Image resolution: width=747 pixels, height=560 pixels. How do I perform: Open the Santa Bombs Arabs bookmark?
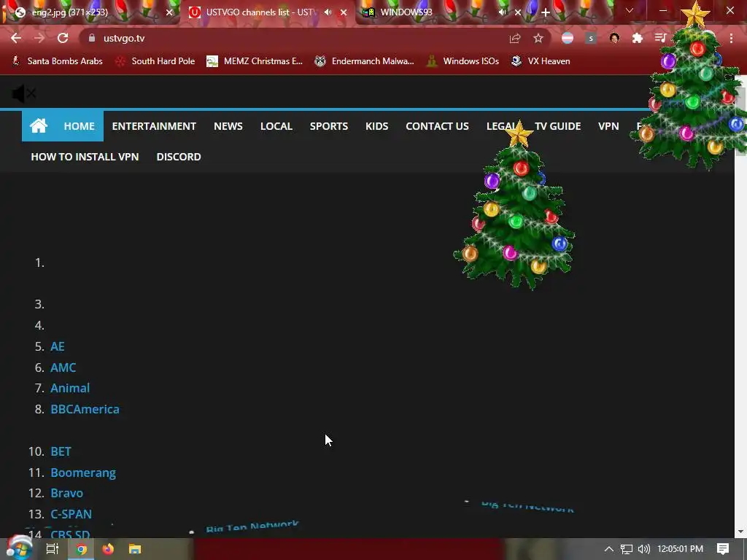(57, 61)
